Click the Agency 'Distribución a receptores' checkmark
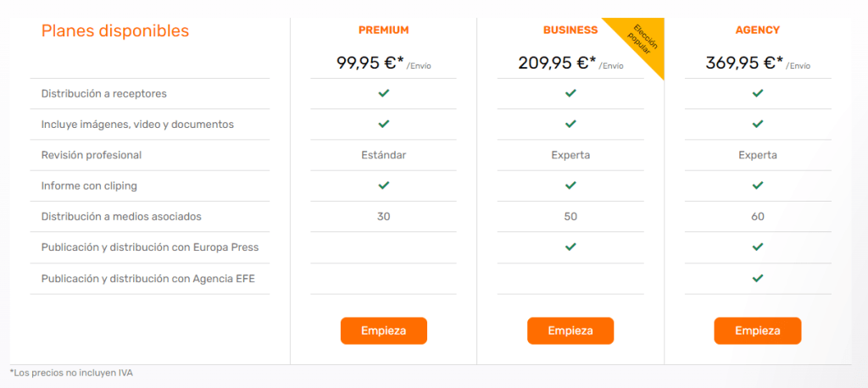Image resolution: width=868 pixels, height=388 pixels. click(758, 93)
